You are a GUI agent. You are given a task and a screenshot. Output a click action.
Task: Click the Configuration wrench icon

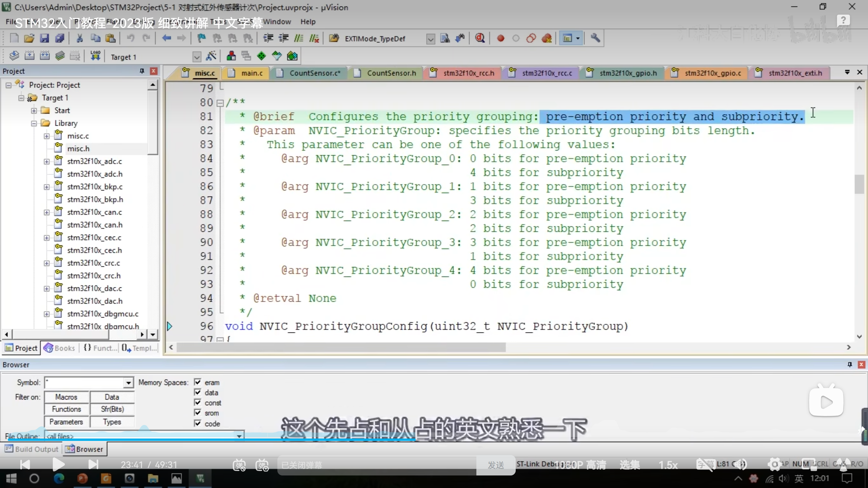[x=595, y=38]
